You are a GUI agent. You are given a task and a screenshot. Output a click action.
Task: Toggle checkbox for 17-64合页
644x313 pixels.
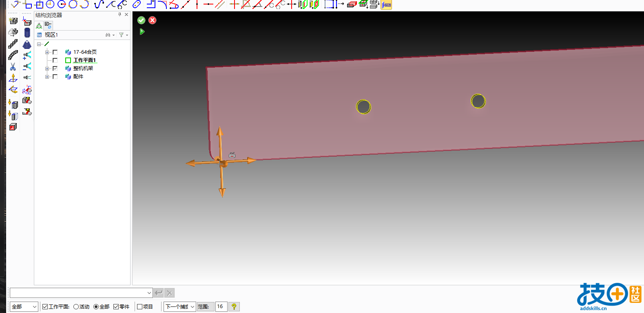pyautogui.click(x=55, y=52)
